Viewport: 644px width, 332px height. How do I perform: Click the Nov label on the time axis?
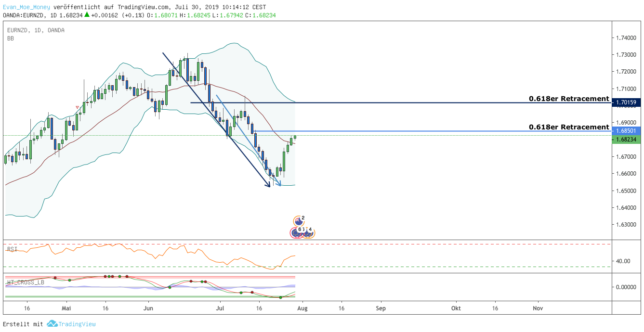pyautogui.click(x=538, y=307)
